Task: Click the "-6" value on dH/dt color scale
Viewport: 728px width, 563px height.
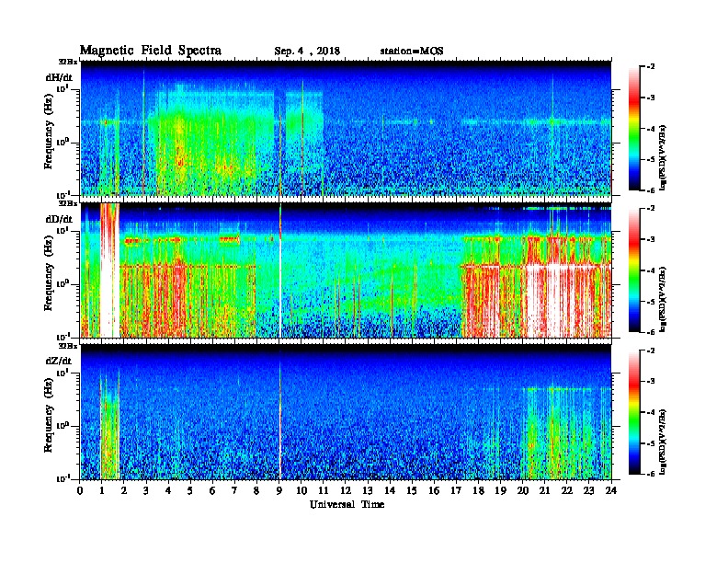Action: [x=652, y=190]
